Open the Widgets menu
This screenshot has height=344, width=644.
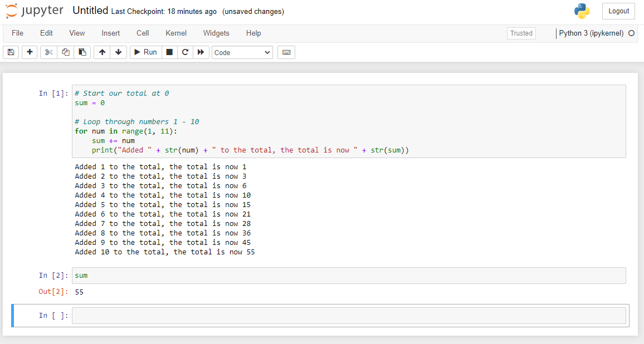pyautogui.click(x=217, y=33)
